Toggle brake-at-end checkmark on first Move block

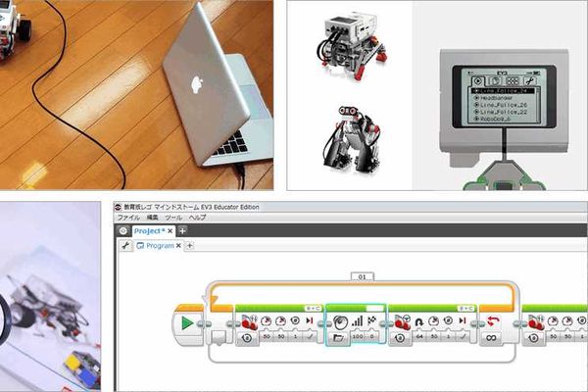tap(310, 336)
